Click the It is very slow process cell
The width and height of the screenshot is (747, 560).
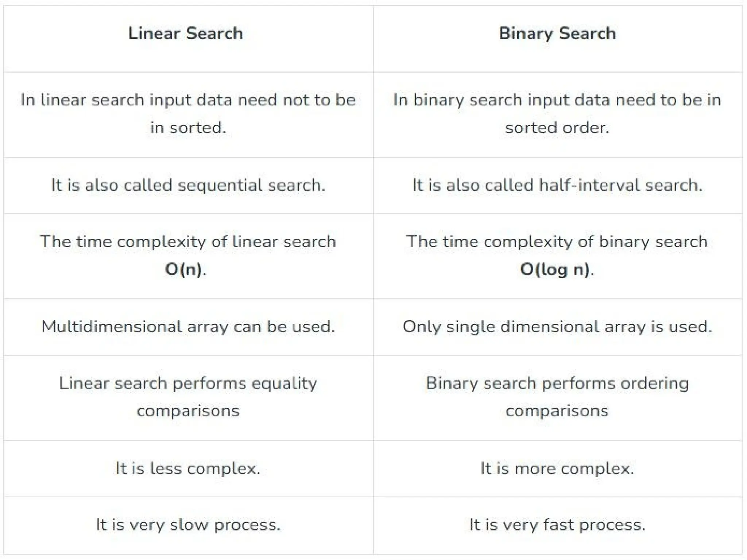[x=188, y=525]
